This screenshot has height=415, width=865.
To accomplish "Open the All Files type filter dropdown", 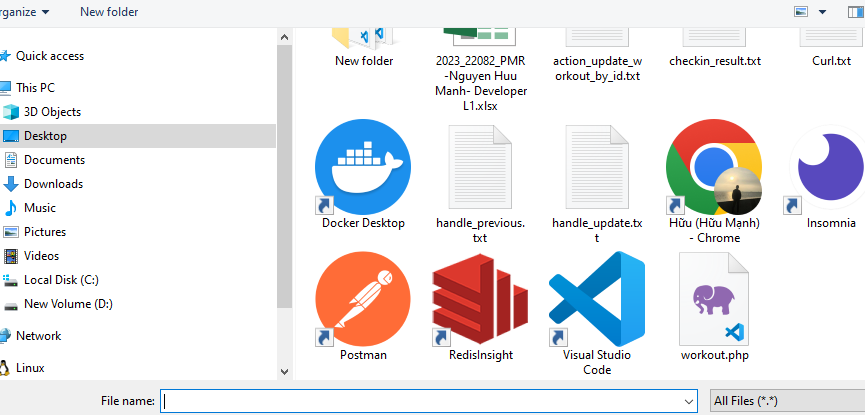I will pyautogui.click(x=787, y=401).
